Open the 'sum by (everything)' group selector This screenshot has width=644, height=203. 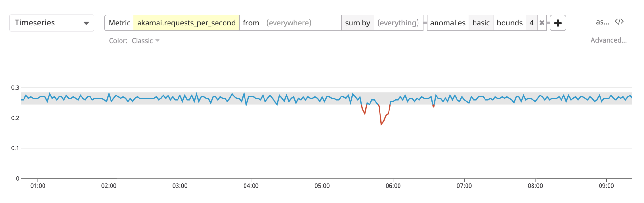pyautogui.click(x=399, y=23)
